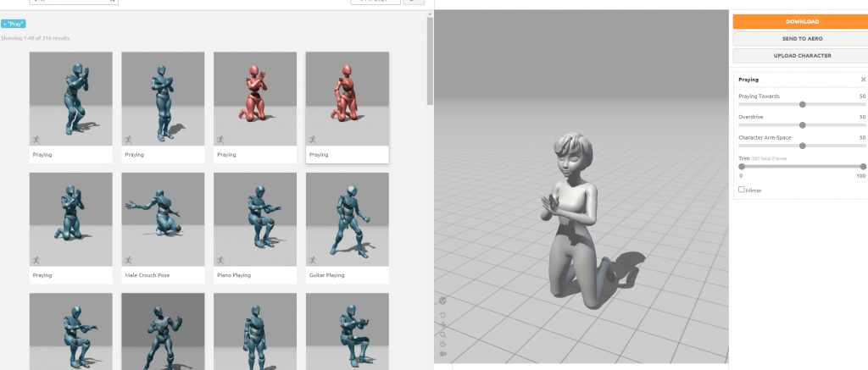Select blue kneeling Praying thumbnail beside Male Crouch Pose

71,219
